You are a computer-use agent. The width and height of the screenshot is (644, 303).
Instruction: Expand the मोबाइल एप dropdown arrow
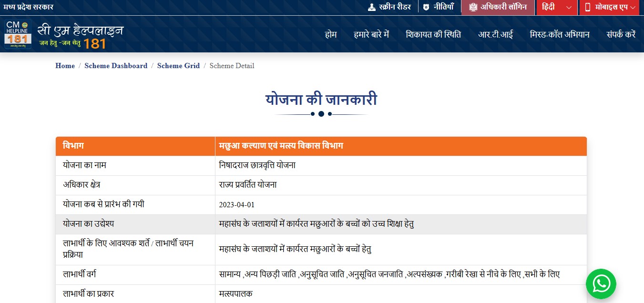pyautogui.click(x=633, y=8)
